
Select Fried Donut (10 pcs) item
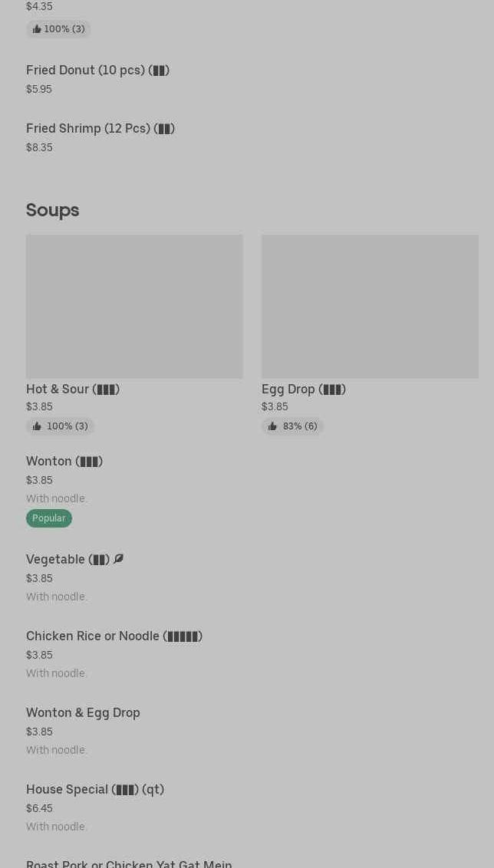[97, 71]
